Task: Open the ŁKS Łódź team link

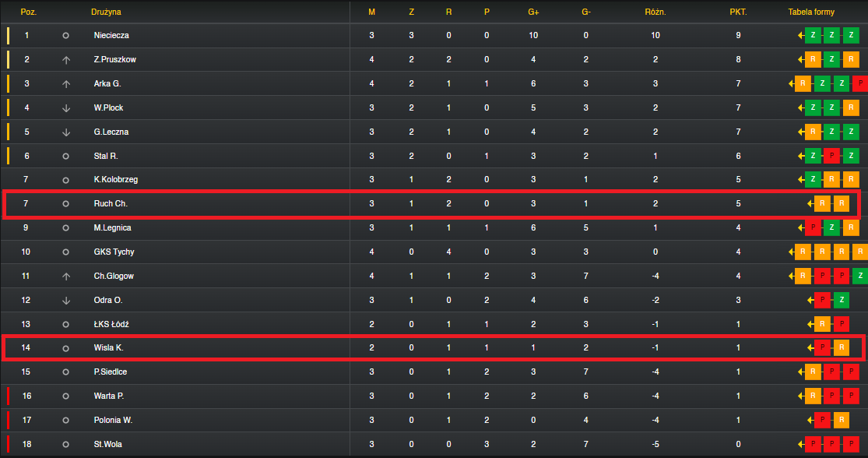Action: (111, 325)
